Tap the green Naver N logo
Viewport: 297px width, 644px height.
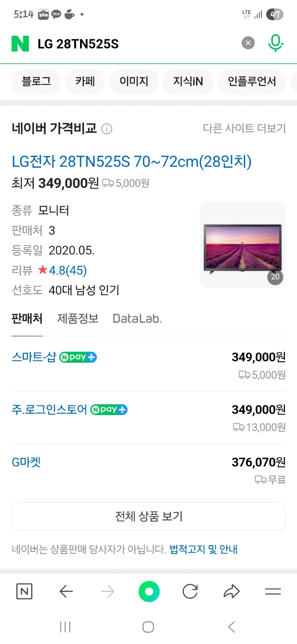[x=20, y=43]
